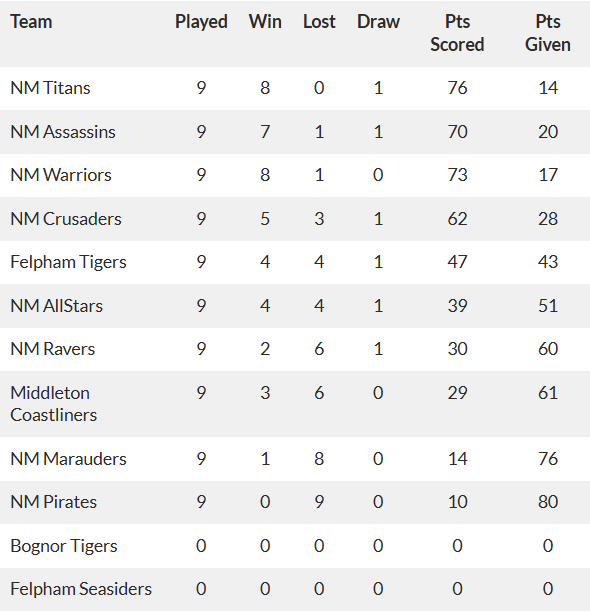Click the Team column header

pos(31,22)
